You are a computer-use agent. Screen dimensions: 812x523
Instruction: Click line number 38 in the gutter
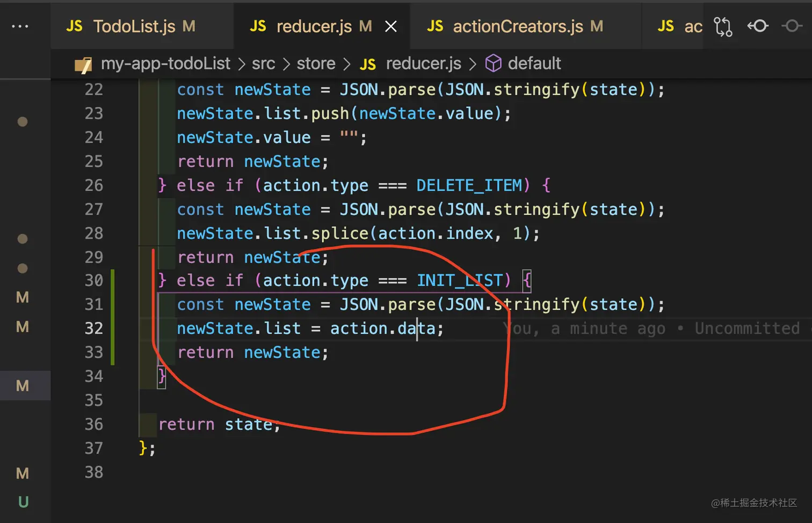point(94,472)
